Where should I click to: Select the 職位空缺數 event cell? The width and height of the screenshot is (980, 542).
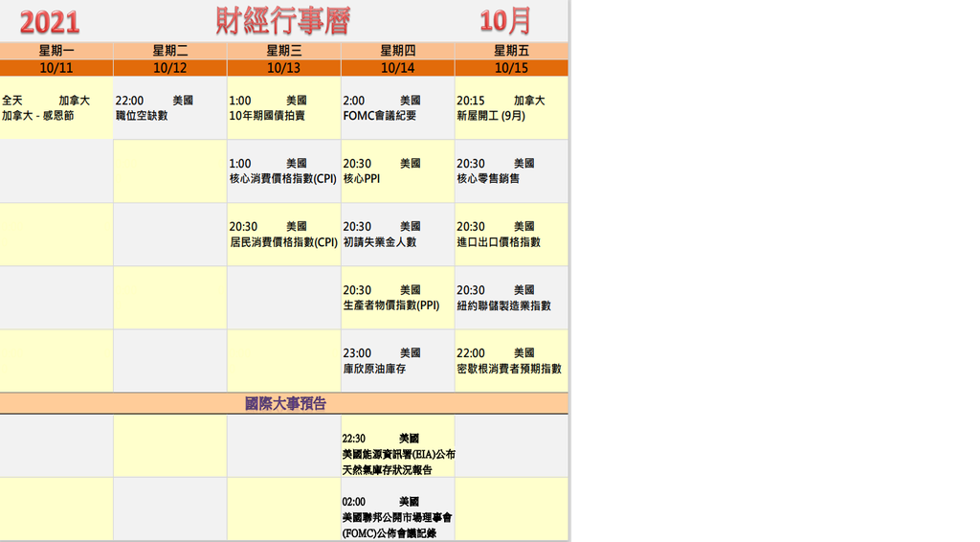point(142,116)
